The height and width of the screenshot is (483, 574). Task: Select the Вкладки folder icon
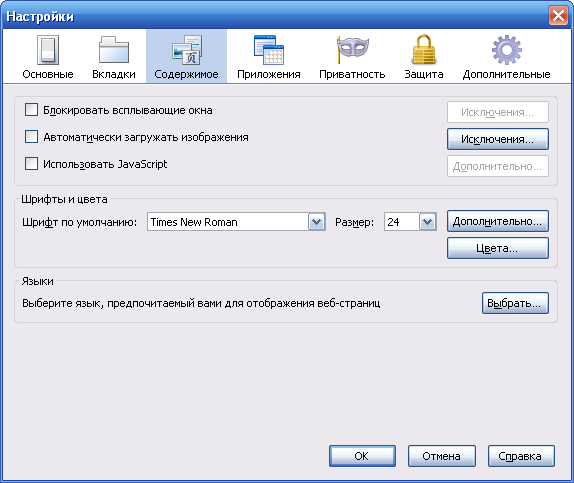pyautogui.click(x=114, y=50)
